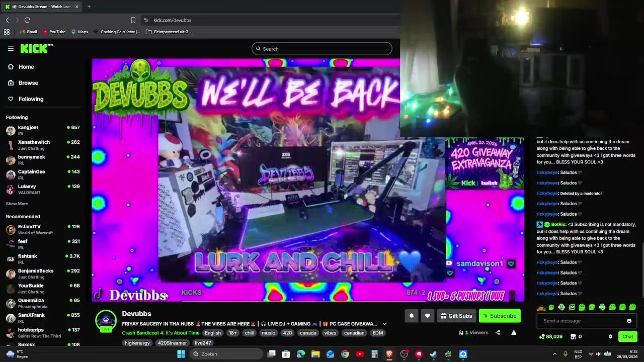The image size is (644, 362).
Task: Open YourBudde recommended channel
Action: coord(43,288)
